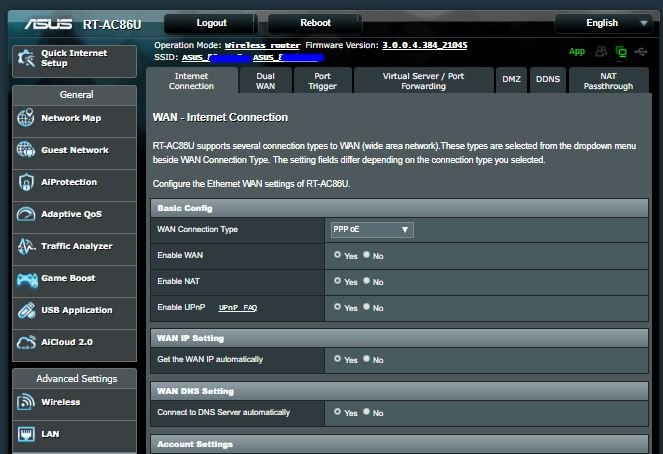Click the USB status icon in header
This screenshot has height=454, width=663.
[641, 52]
